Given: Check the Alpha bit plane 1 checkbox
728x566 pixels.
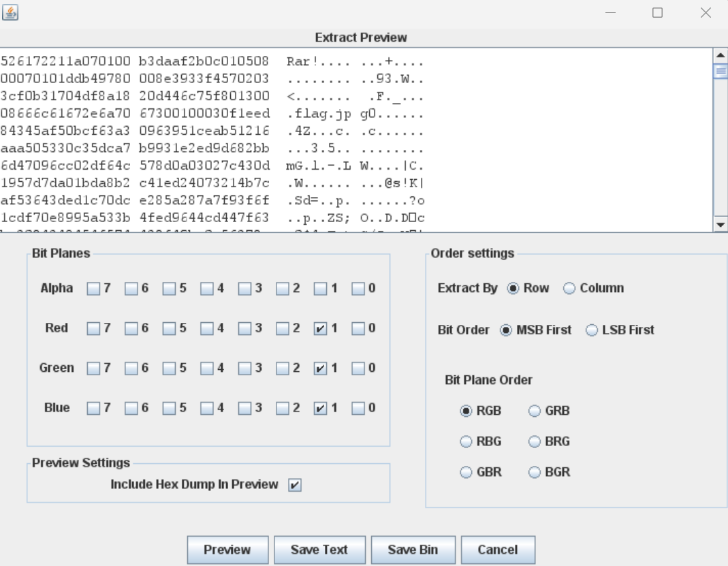Looking at the screenshot, I should pyautogui.click(x=320, y=289).
